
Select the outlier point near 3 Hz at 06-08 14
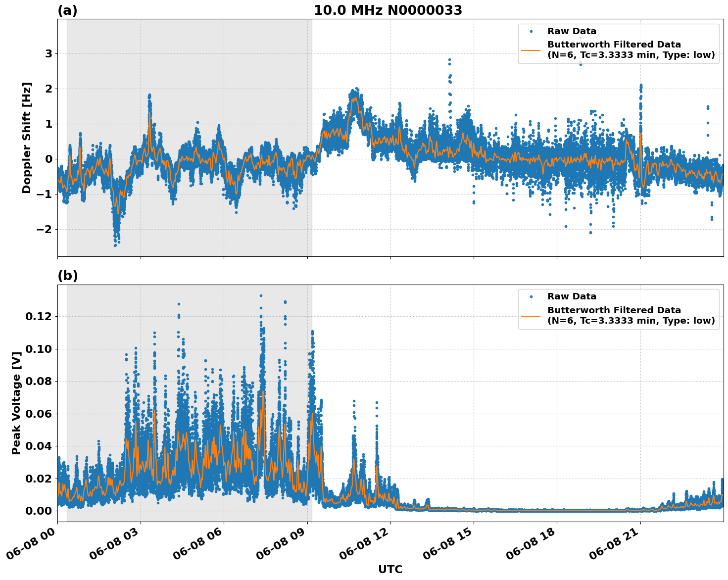pyautogui.click(x=449, y=59)
